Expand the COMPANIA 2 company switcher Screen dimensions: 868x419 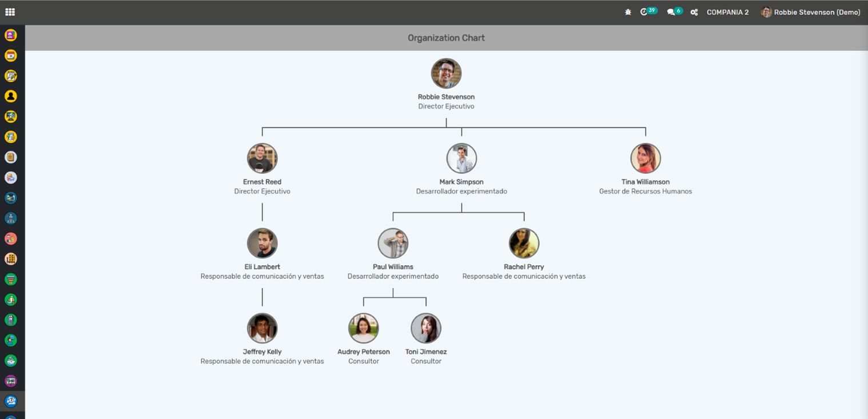(727, 12)
